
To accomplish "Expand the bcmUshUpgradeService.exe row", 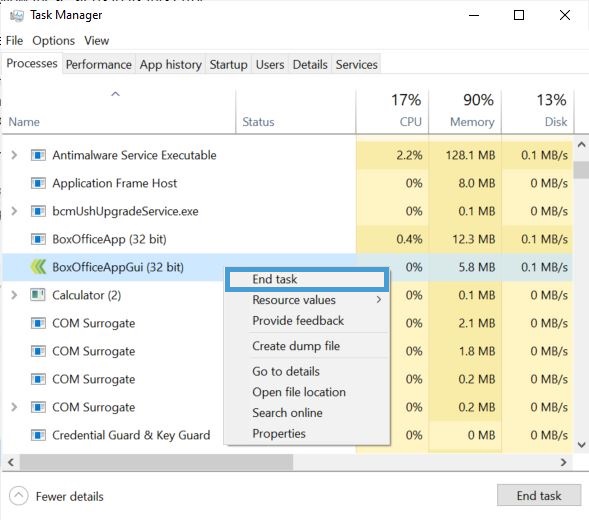I will click(x=14, y=211).
